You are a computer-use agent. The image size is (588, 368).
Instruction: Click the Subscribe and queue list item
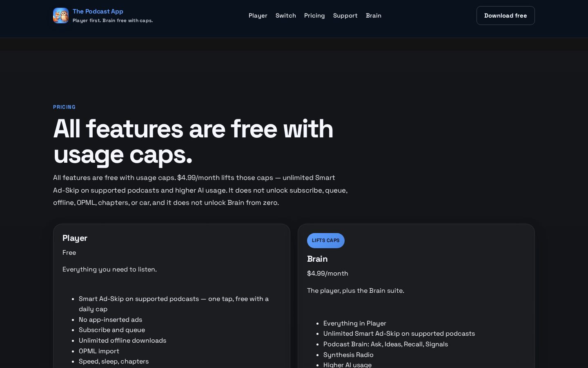[112, 330]
